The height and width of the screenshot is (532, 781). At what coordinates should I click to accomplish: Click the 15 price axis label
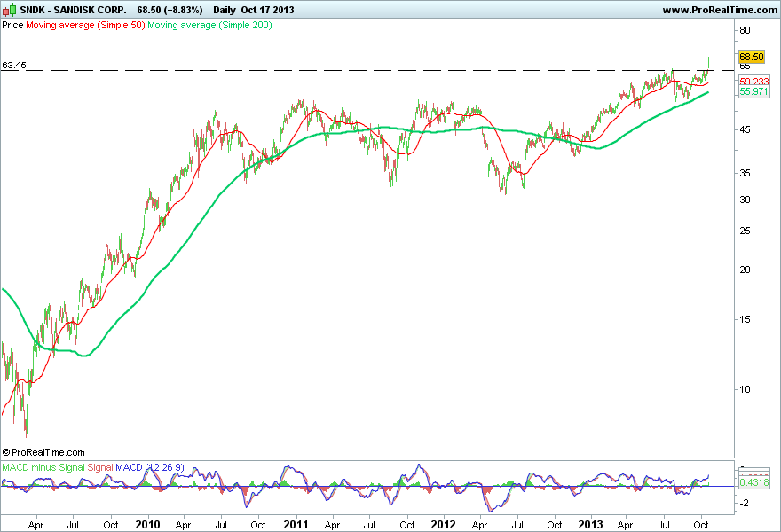(x=745, y=319)
